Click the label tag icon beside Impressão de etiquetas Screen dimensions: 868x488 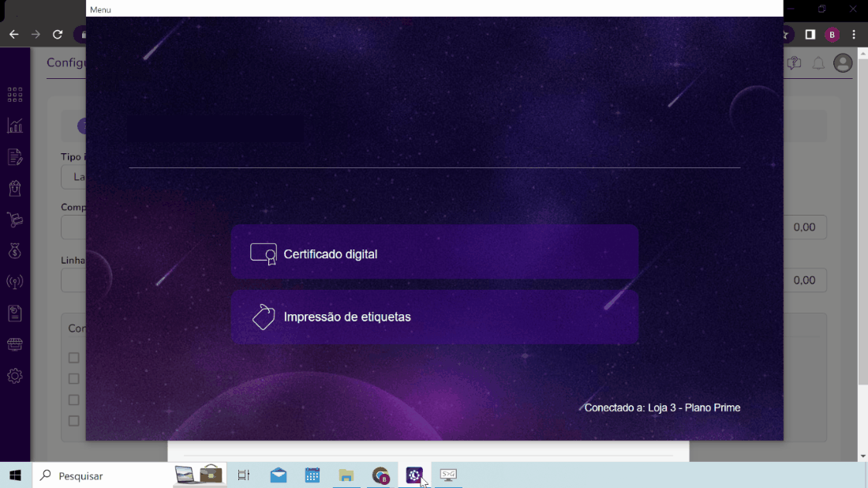(x=264, y=317)
